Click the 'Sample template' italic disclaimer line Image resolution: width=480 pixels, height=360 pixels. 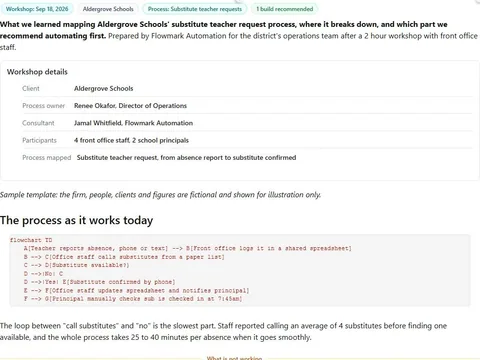160,195
